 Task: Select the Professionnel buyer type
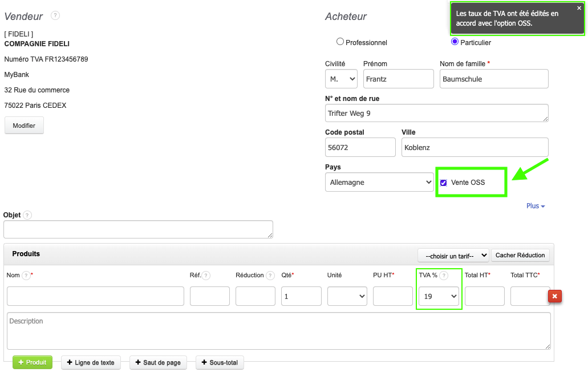point(340,42)
